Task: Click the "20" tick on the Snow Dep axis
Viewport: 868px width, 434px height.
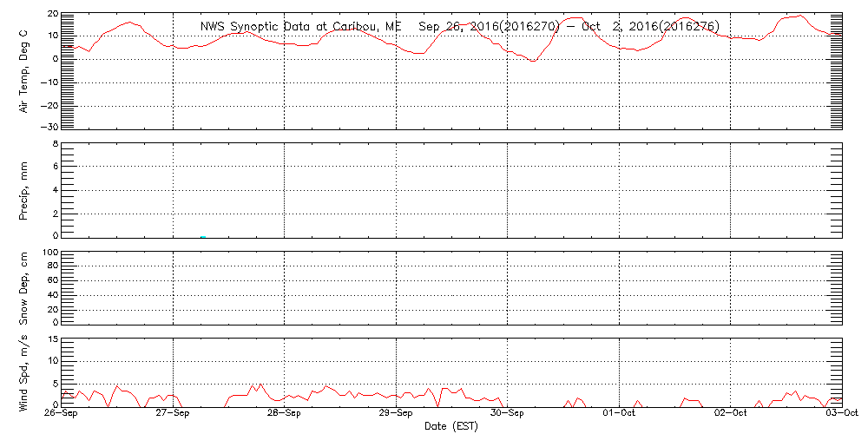Action: pyautogui.click(x=52, y=310)
